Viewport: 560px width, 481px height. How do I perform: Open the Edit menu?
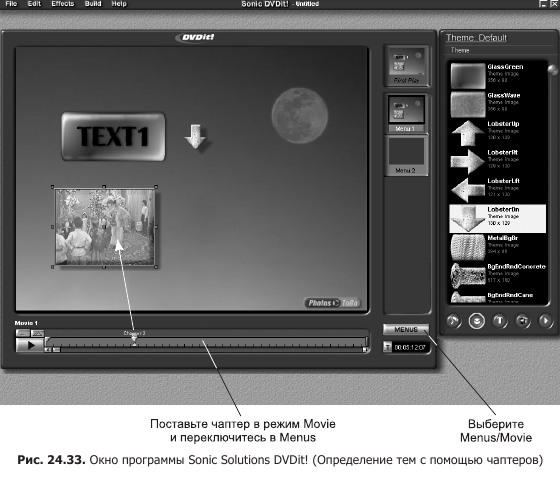34,4
